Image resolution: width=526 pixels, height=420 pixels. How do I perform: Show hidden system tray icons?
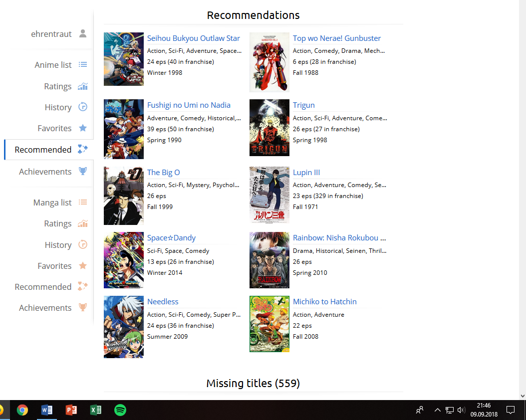coord(438,410)
